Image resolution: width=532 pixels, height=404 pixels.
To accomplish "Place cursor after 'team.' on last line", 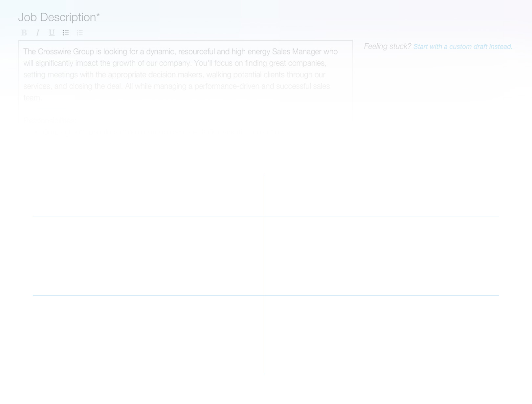I will tap(42, 97).
